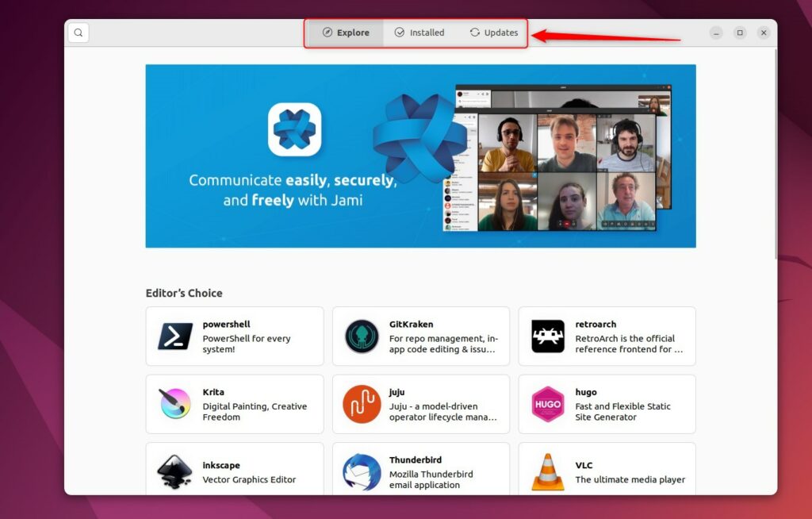Minimize the software store window
Image resolution: width=812 pixels, height=519 pixels.
pos(716,33)
